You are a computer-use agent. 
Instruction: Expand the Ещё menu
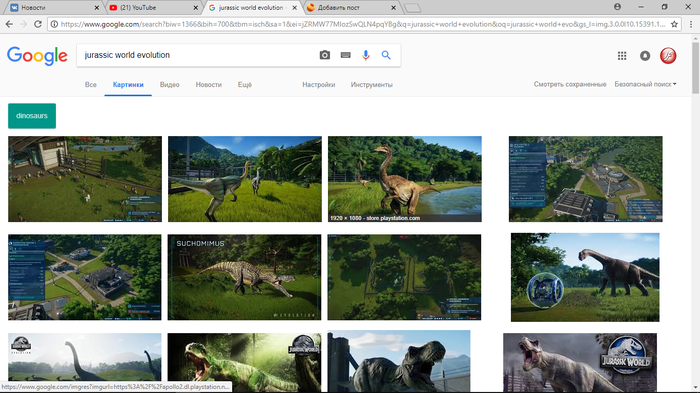coord(245,84)
